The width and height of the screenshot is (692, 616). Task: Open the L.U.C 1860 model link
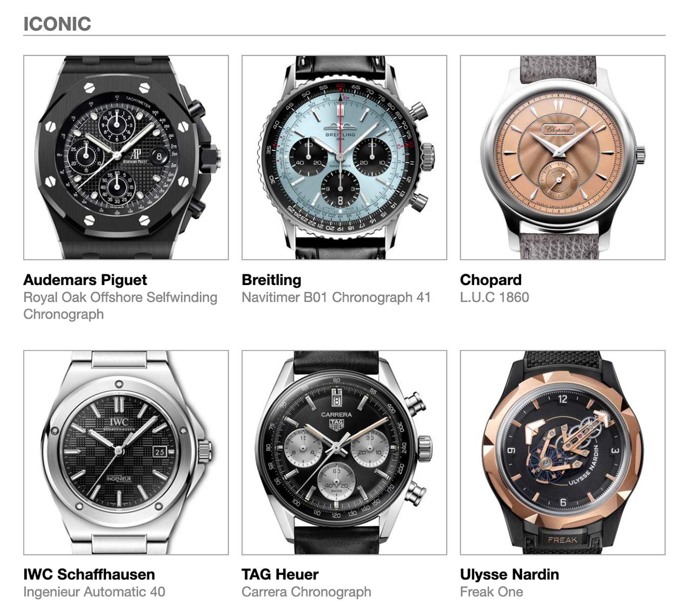(x=495, y=297)
